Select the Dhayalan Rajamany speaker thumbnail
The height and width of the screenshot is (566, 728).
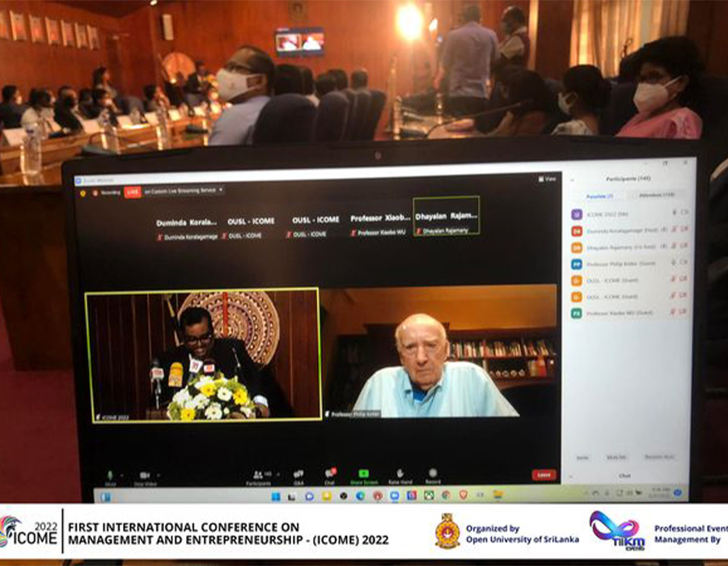(446, 215)
